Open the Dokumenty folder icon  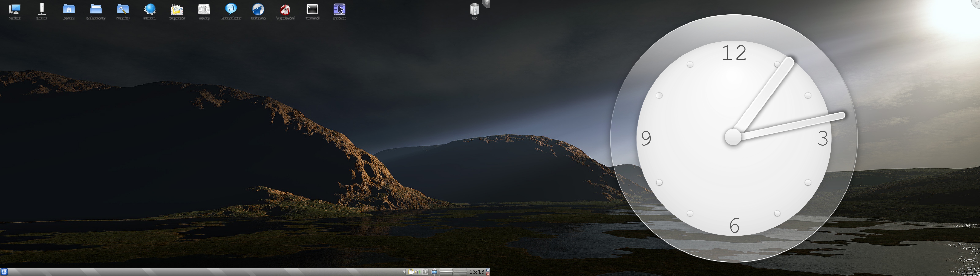tap(96, 9)
